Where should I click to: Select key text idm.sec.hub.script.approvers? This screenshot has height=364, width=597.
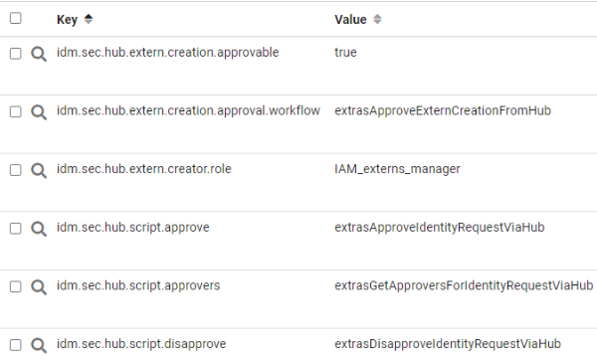[x=138, y=286]
